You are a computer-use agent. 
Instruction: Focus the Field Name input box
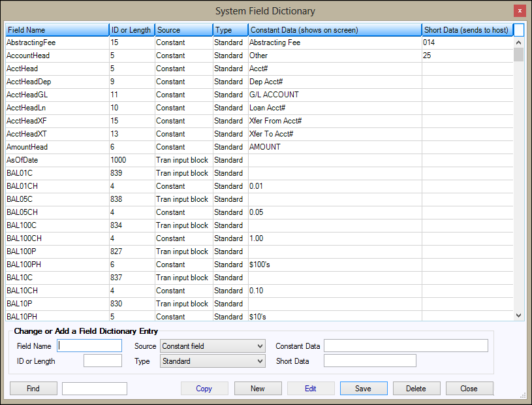pyautogui.click(x=89, y=346)
